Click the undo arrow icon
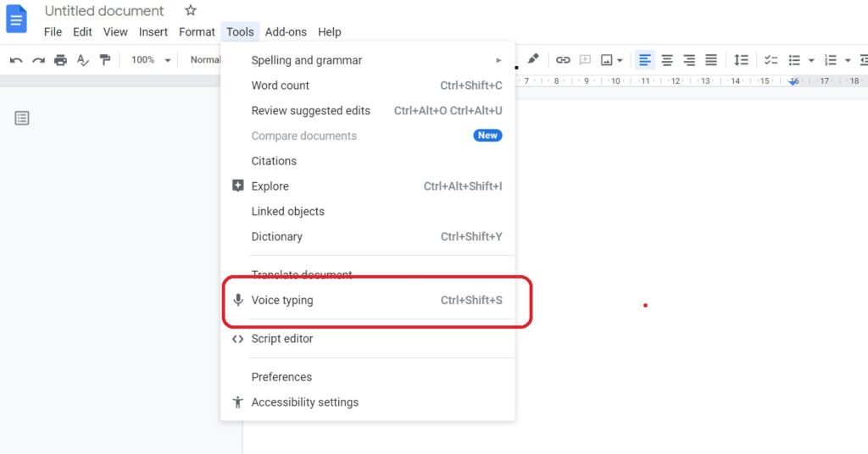 pos(16,60)
